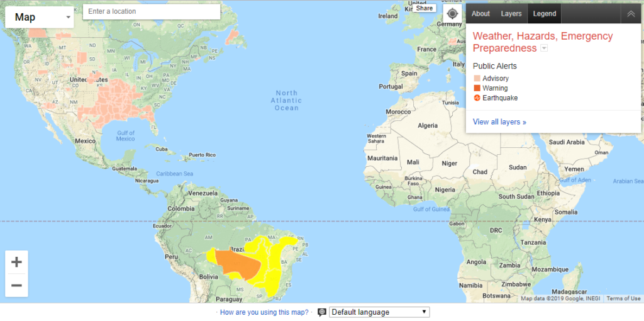Click the Algeria country label
Viewport: 644px width, 321px height.
428,126
